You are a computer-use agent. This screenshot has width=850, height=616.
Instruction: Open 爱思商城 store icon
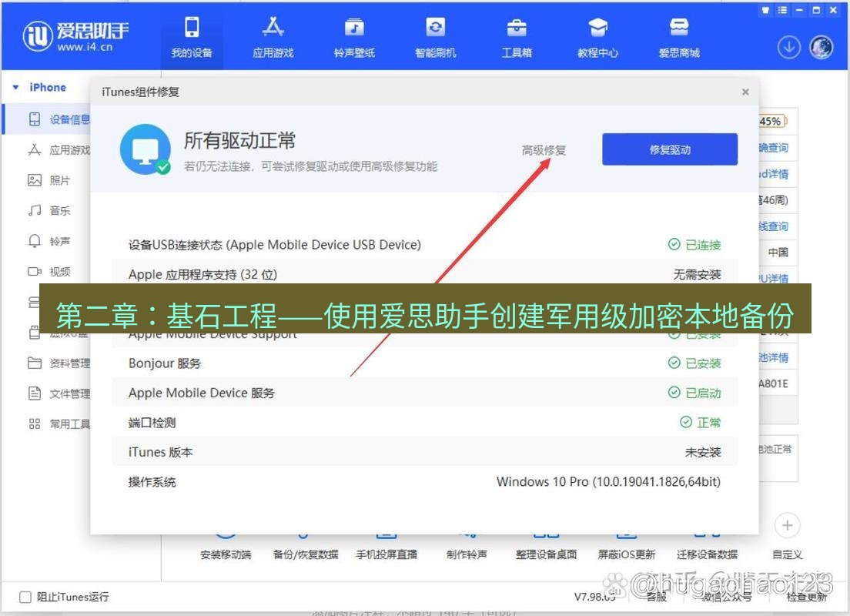(679, 37)
